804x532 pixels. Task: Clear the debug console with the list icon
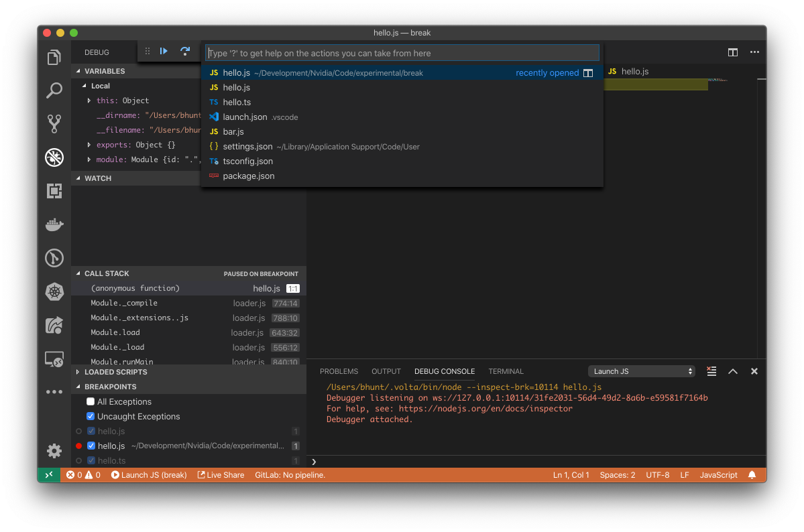pos(711,371)
